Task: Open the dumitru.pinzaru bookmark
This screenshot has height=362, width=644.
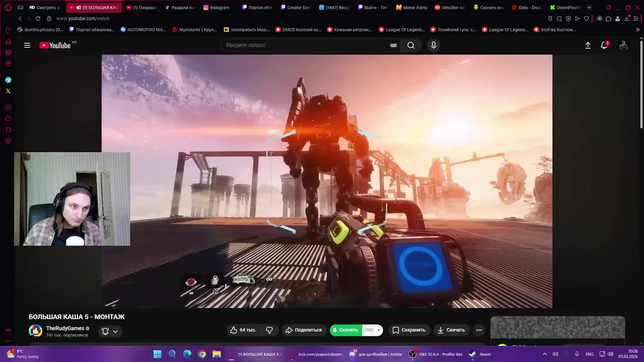Action: click(40, 30)
